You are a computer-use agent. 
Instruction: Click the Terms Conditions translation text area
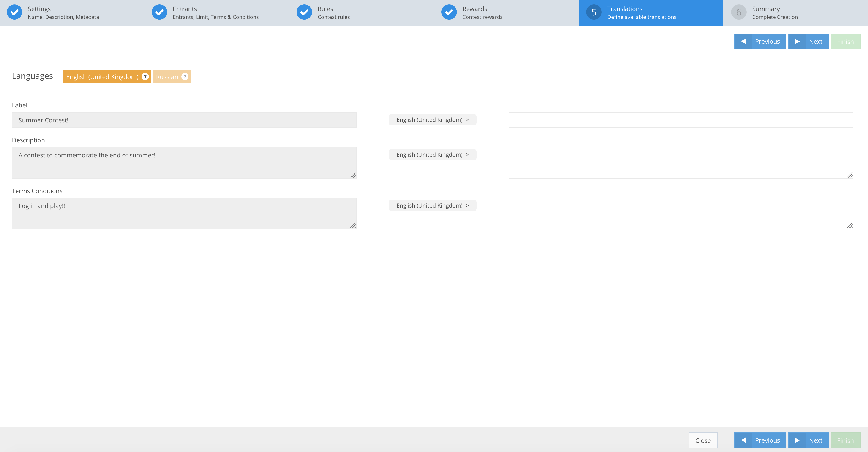681,213
